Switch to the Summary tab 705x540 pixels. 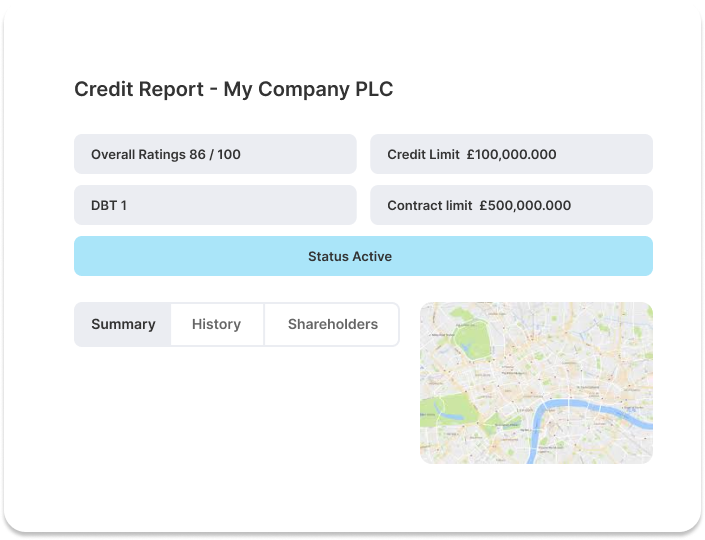[123, 324]
